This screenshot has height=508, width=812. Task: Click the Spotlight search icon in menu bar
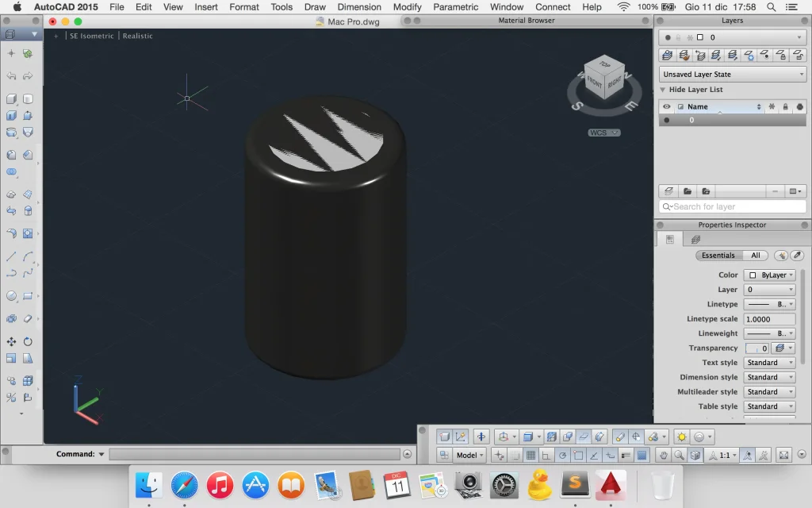[771, 6]
